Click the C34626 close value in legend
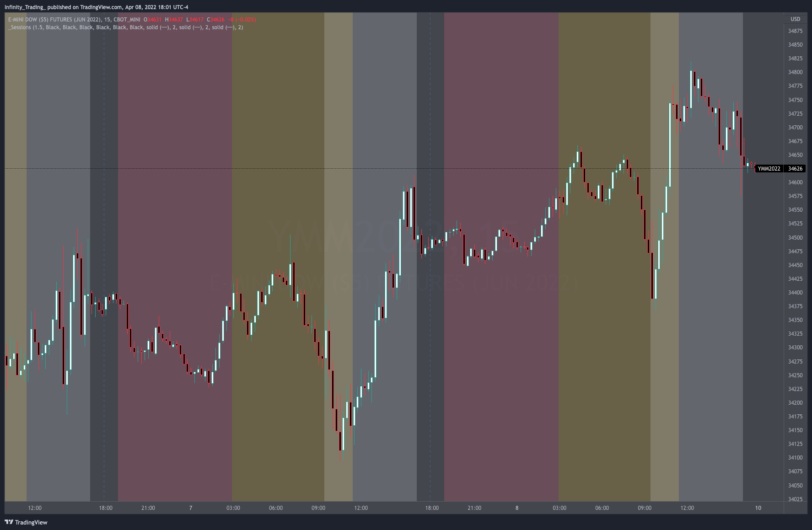The image size is (812, 530). tap(216, 20)
